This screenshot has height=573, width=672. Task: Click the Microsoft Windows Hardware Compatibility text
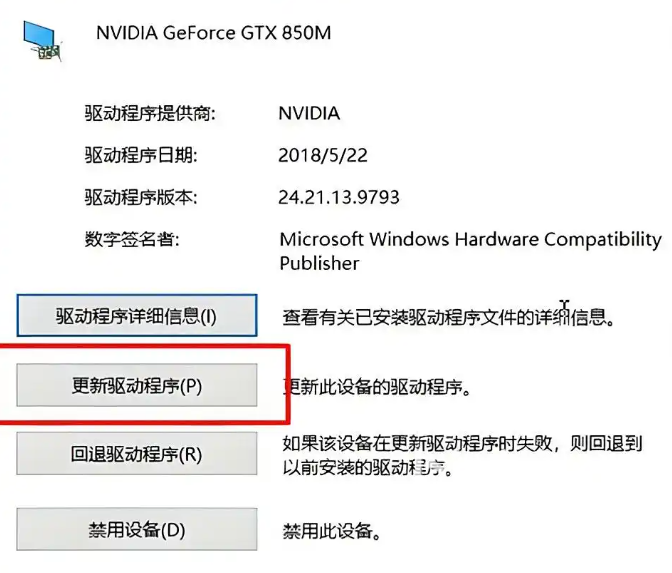pos(470,240)
